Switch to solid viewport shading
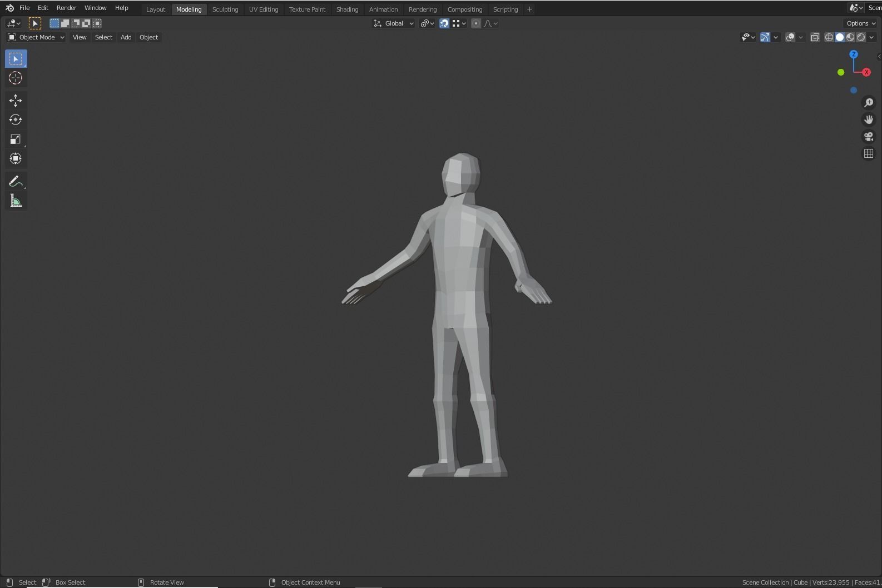Screen dimensions: 882x588 pyautogui.click(x=840, y=37)
